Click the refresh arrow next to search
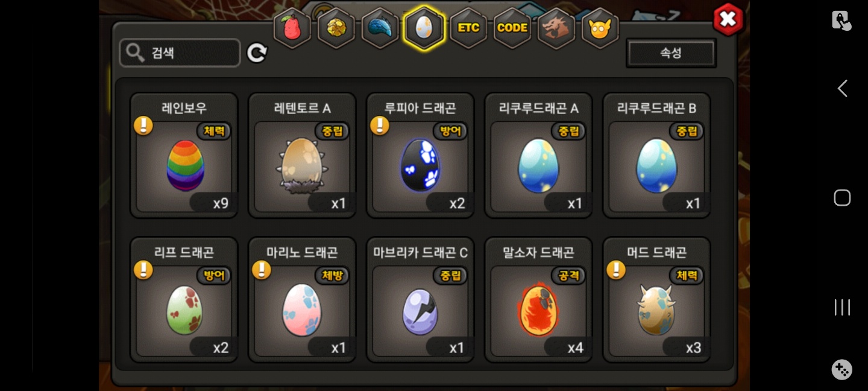 coord(257,53)
